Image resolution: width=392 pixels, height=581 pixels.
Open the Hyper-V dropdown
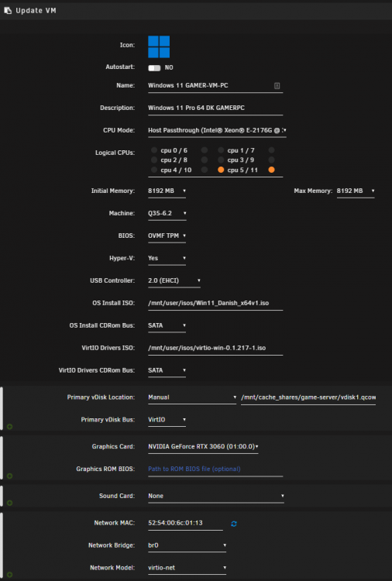click(167, 258)
